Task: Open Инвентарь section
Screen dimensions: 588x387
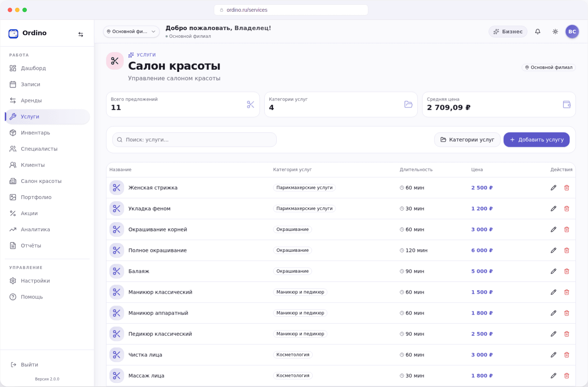Action: [x=47, y=133]
